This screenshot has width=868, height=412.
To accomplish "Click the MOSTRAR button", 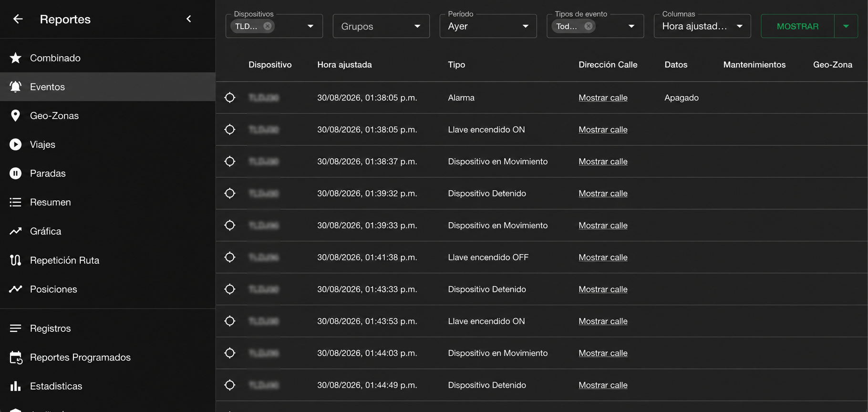I will (x=797, y=26).
